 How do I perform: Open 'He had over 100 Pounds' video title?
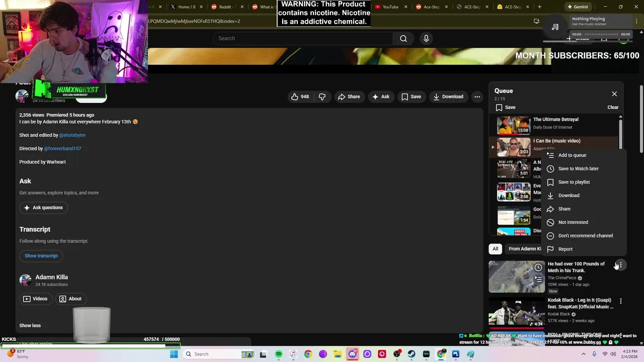(x=576, y=267)
